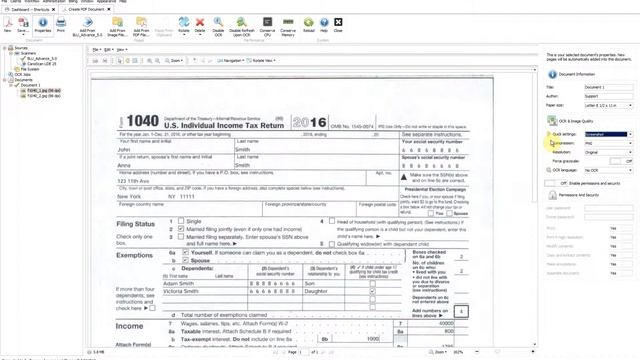
Task: Select the hand pan tool in the viewer toolbar
Action: (127, 61)
